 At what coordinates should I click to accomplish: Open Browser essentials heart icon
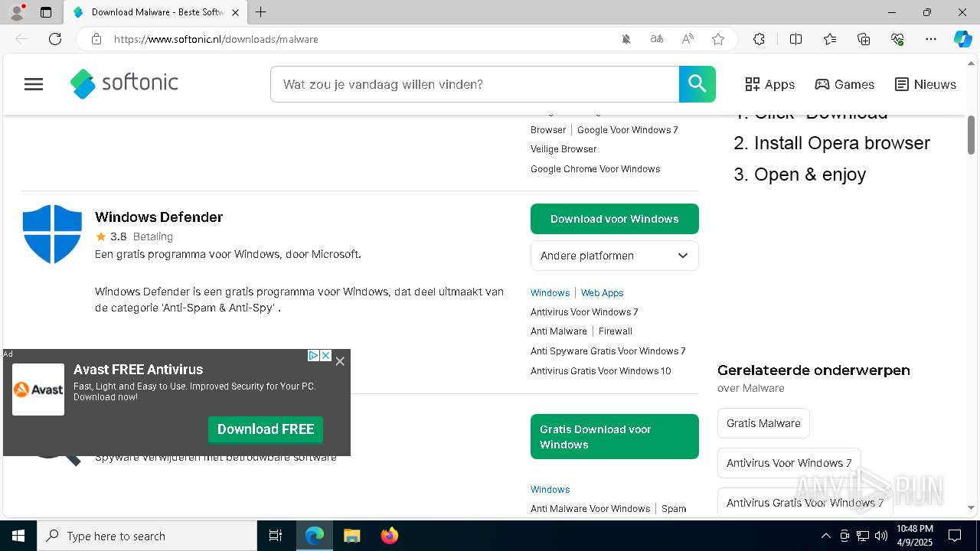click(x=897, y=39)
